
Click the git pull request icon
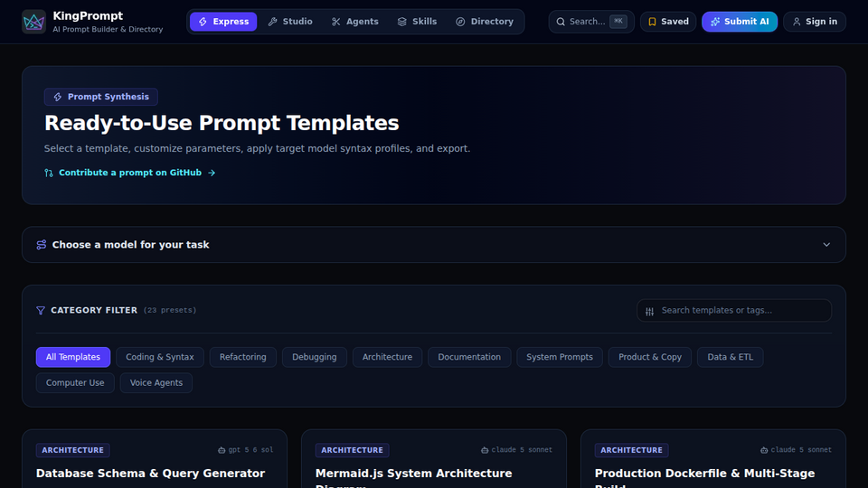click(x=49, y=173)
